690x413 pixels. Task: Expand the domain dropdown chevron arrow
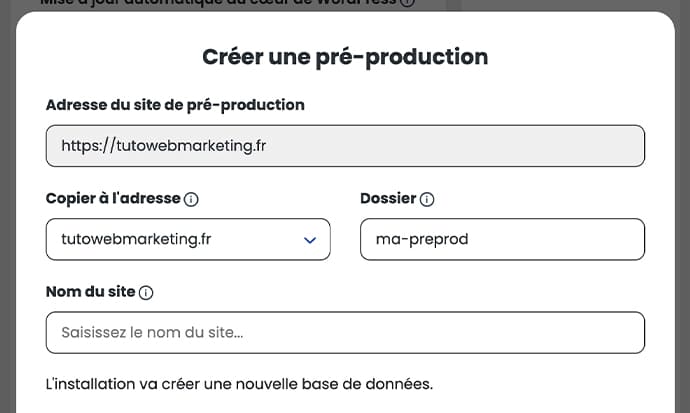[x=310, y=240]
